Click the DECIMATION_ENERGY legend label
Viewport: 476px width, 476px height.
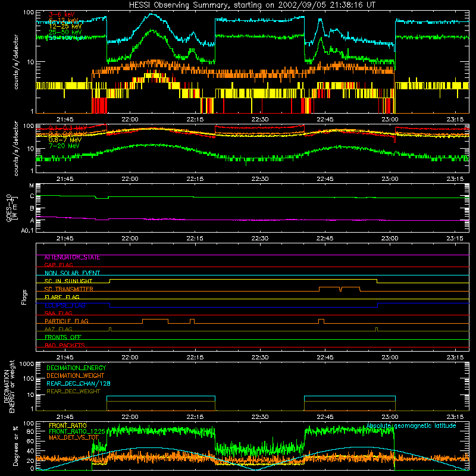[x=76, y=368]
